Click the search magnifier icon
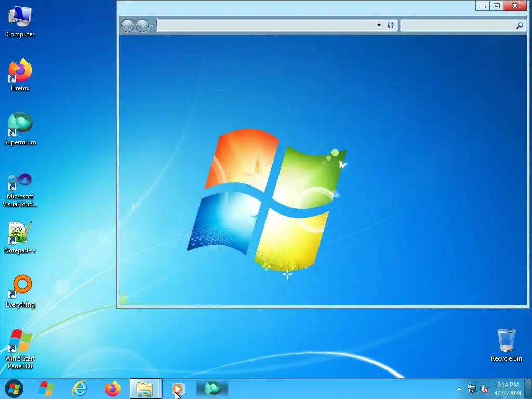The image size is (532, 399). point(520,25)
